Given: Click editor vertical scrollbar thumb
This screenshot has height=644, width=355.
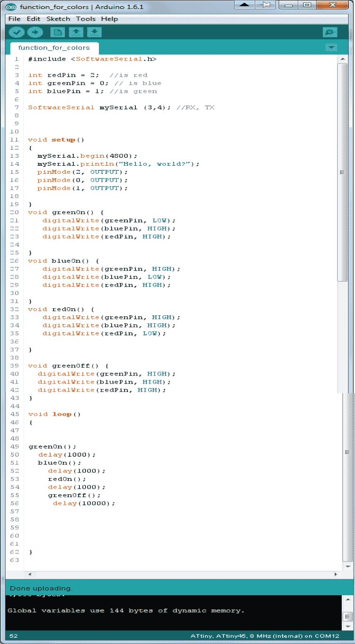Looking at the screenshot, I should (343, 172).
